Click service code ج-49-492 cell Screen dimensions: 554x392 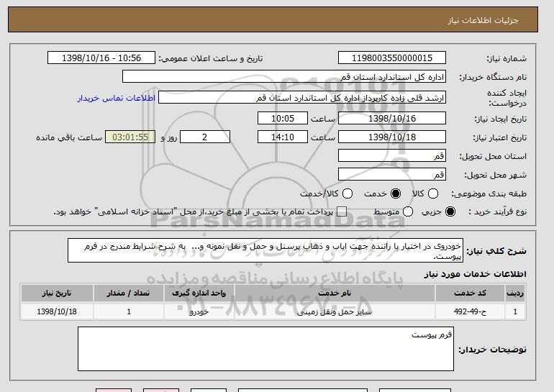click(x=470, y=311)
